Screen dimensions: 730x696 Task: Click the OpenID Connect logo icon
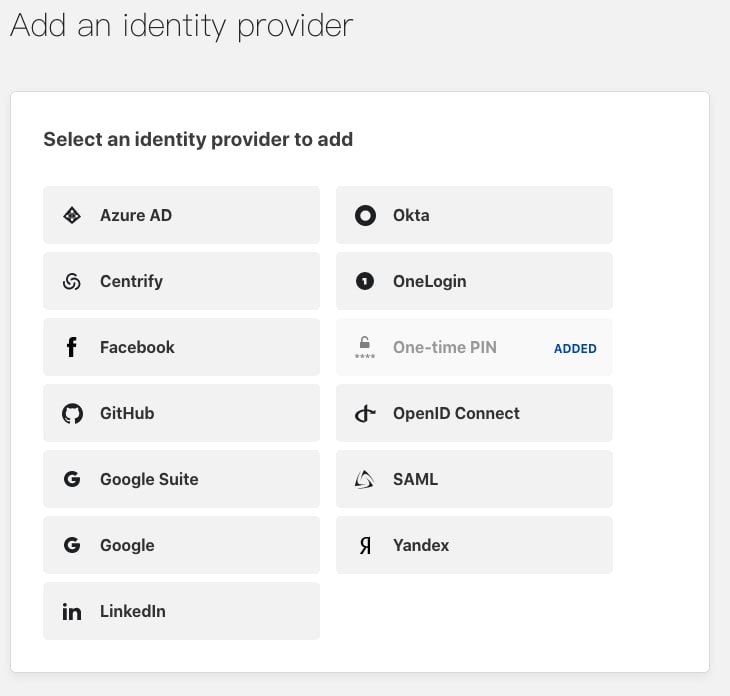[x=365, y=413]
